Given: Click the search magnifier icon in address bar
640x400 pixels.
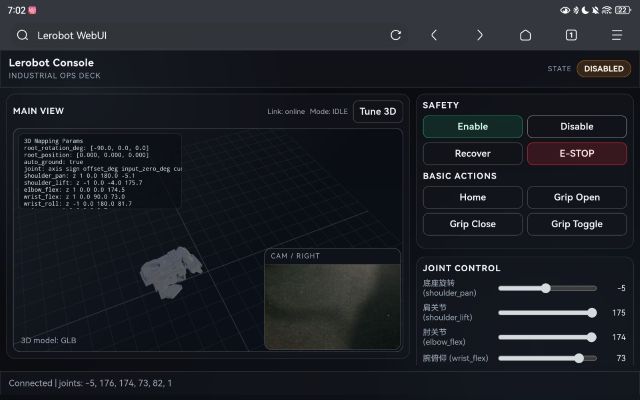Looking at the screenshot, I should point(22,35).
